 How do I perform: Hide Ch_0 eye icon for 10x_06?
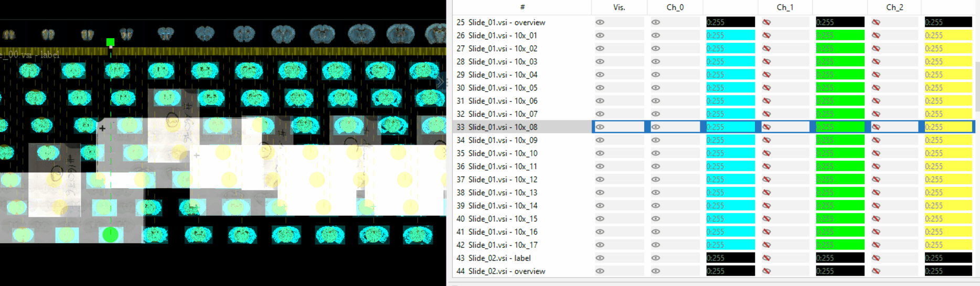point(656,101)
